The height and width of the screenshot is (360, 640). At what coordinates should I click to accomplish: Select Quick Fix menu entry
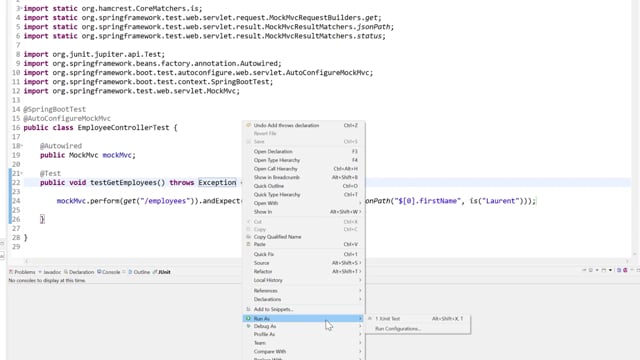click(x=304, y=254)
